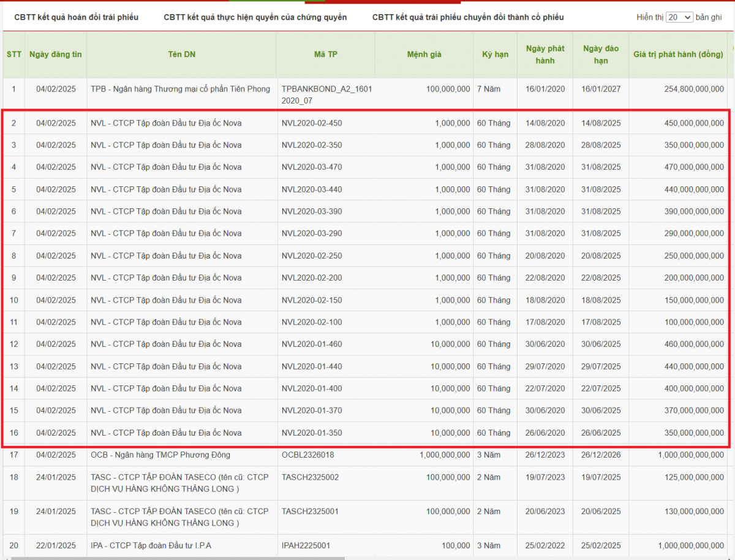Sort table by Mã TP header
The width and height of the screenshot is (735, 560).
pyautogui.click(x=325, y=55)
